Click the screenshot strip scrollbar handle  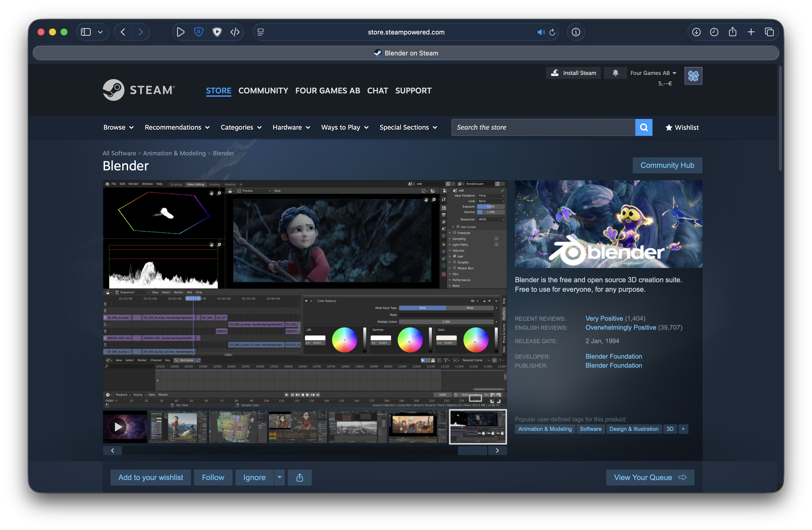(x=472, y=451)
